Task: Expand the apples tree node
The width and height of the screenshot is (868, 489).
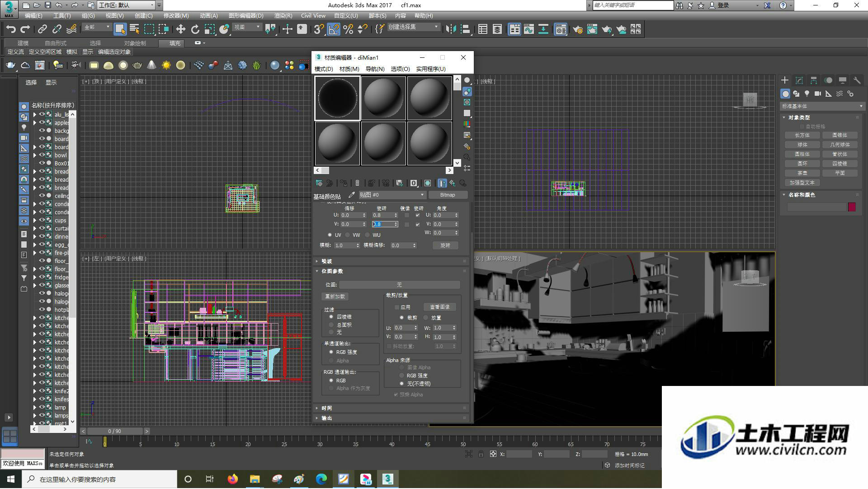Action: (34, 122)
